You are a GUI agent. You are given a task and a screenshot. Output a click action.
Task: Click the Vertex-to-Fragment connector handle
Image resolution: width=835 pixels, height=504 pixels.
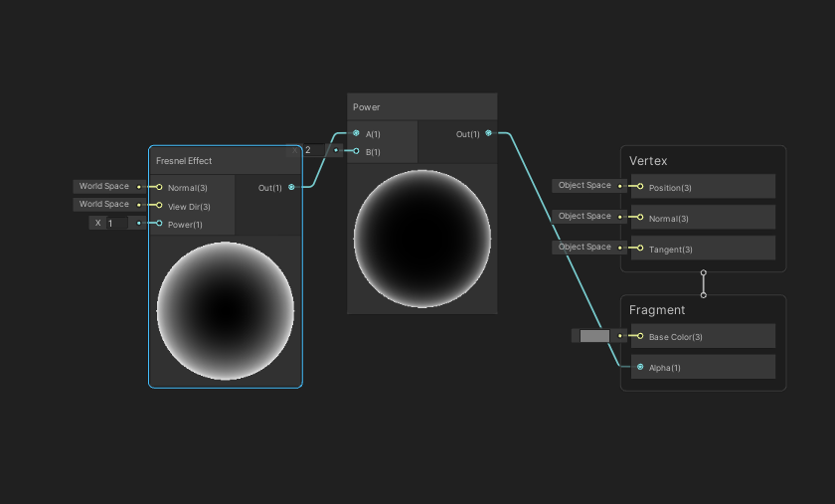[x=704, y=284]
